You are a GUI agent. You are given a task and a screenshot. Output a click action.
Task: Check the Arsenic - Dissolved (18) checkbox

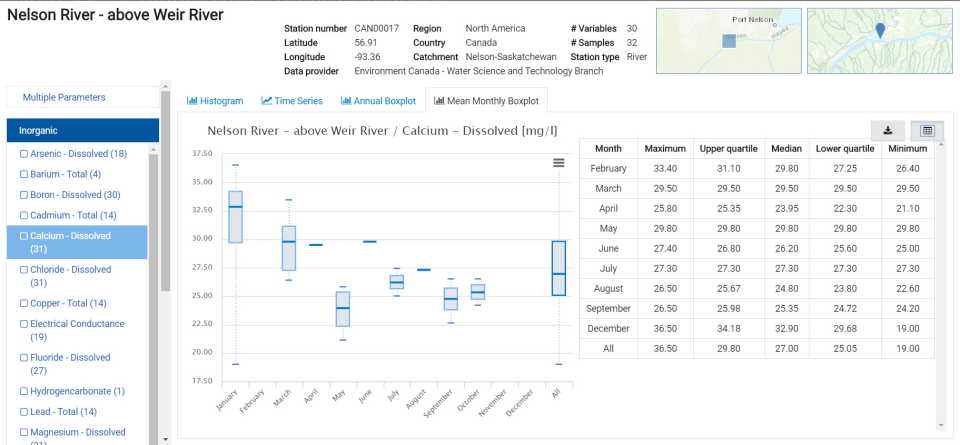pyautogui.click(x=24, y=154)
